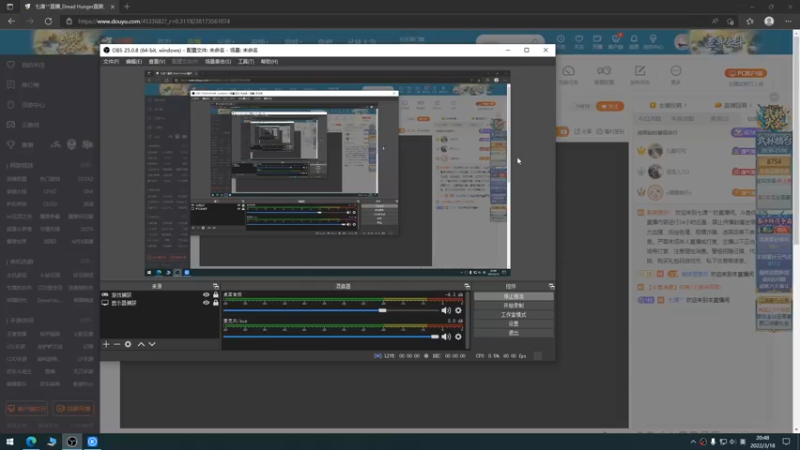The width and height of the screenshot is (800, 450).
Task: Open desktop audio settings gear
Action: [x=458, y=310]
